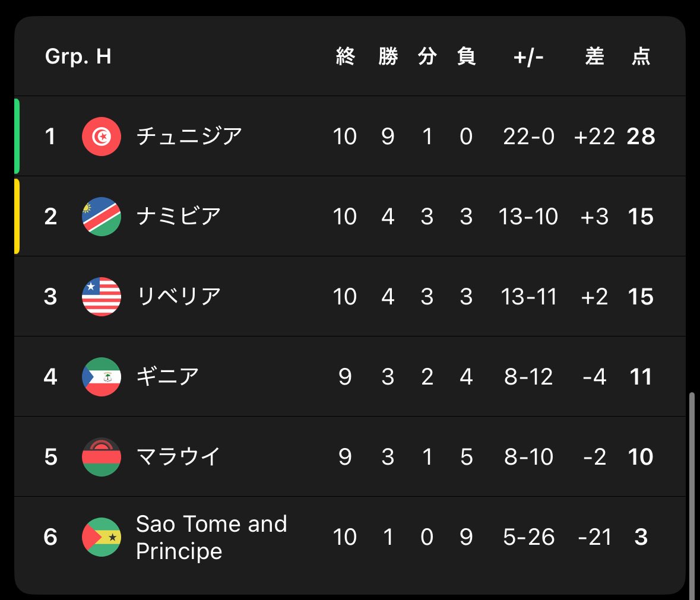Click the vertical scrollbar on the right
This screenshot has width=700, height=600.
tap(691, 493)
